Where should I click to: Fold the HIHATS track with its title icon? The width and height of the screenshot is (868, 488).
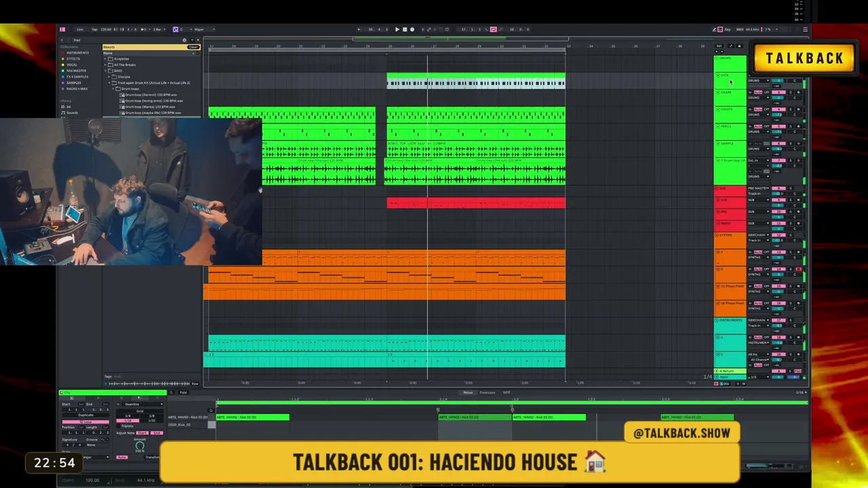coord(718,109)
